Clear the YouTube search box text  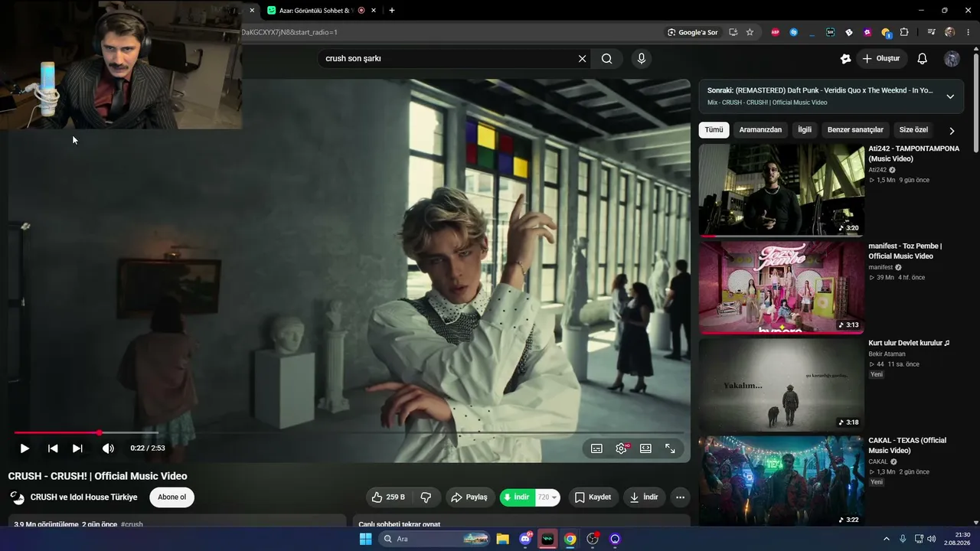(x=582, y=59)
